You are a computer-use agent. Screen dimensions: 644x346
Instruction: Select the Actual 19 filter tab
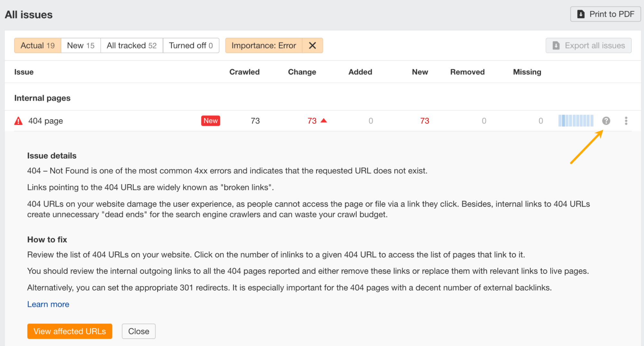click(x=37, y=45)
